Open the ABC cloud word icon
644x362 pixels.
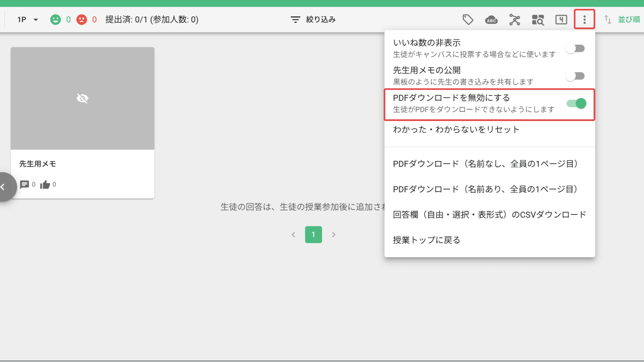(491, 20)
